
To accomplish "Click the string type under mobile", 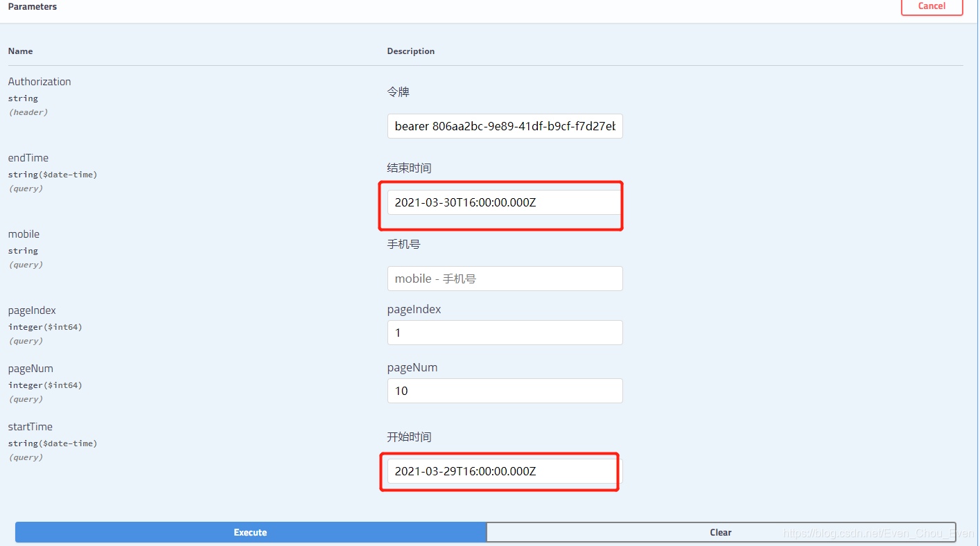I will (x=23, y=251).
